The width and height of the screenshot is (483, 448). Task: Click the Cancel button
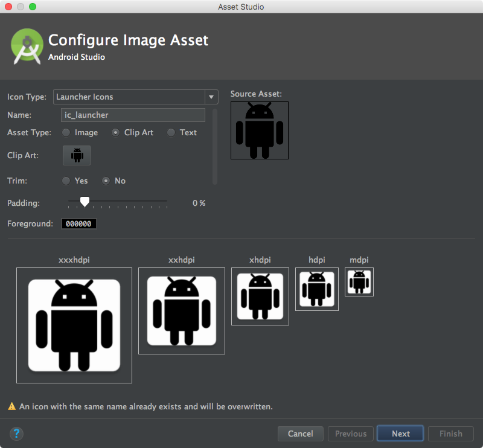300,434
